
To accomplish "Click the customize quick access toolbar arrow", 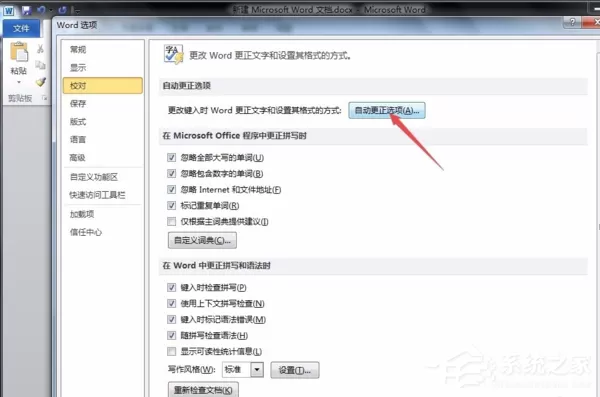I will pyautogui.click(x=77, y=11).
